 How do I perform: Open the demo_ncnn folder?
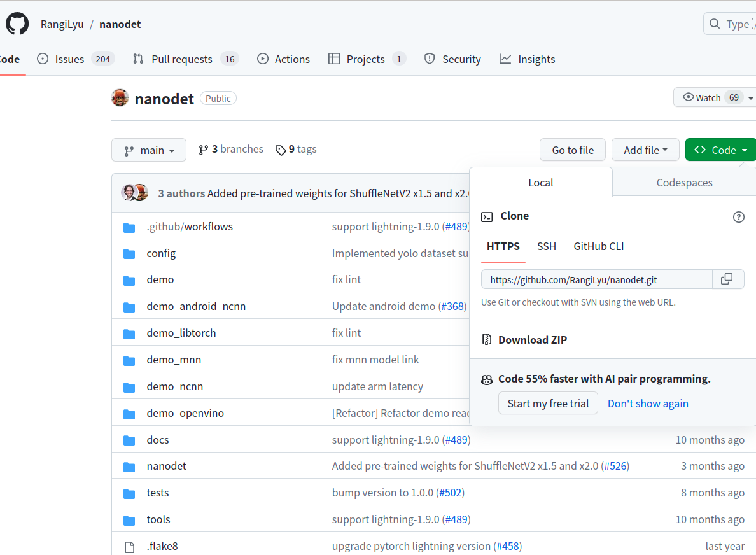pyautogui.click(x=174, y=387)
